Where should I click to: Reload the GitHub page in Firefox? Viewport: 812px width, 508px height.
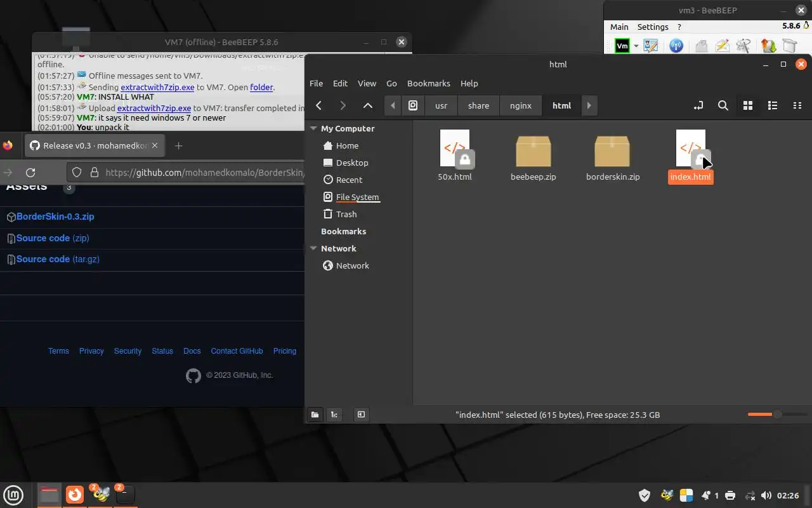click(x=30, y=172)
